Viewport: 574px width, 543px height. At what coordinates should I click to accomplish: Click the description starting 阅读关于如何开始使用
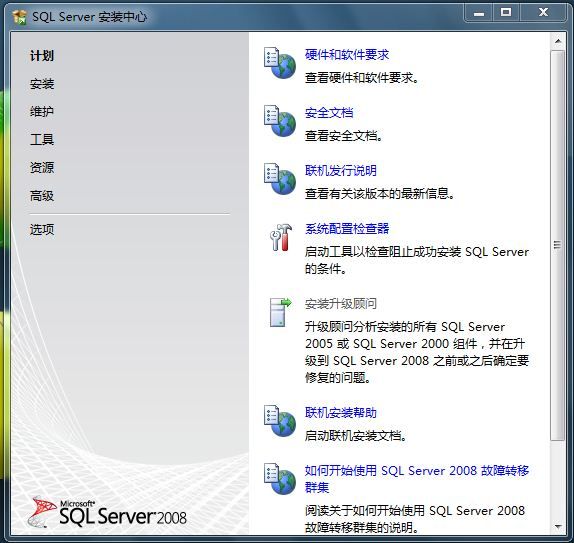coord(415,519)
